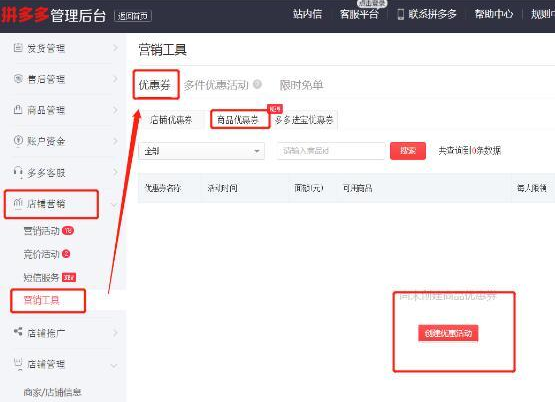Expand the 账户资金 chevron
The image size is (555, 402).
click(115, 141)
